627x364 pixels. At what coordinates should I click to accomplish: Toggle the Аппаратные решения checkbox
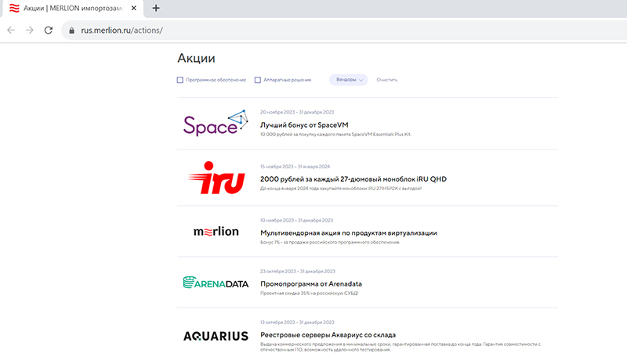coord(258,80)
